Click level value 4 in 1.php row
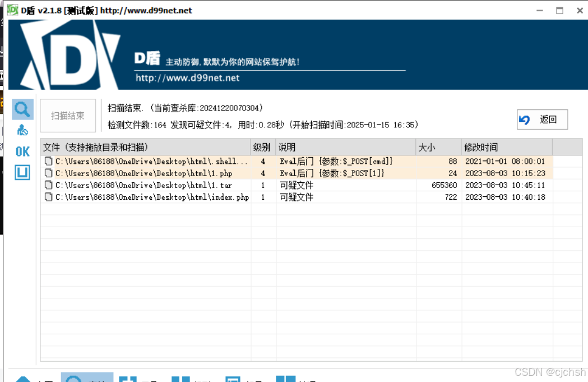 (x=263, y=173)
